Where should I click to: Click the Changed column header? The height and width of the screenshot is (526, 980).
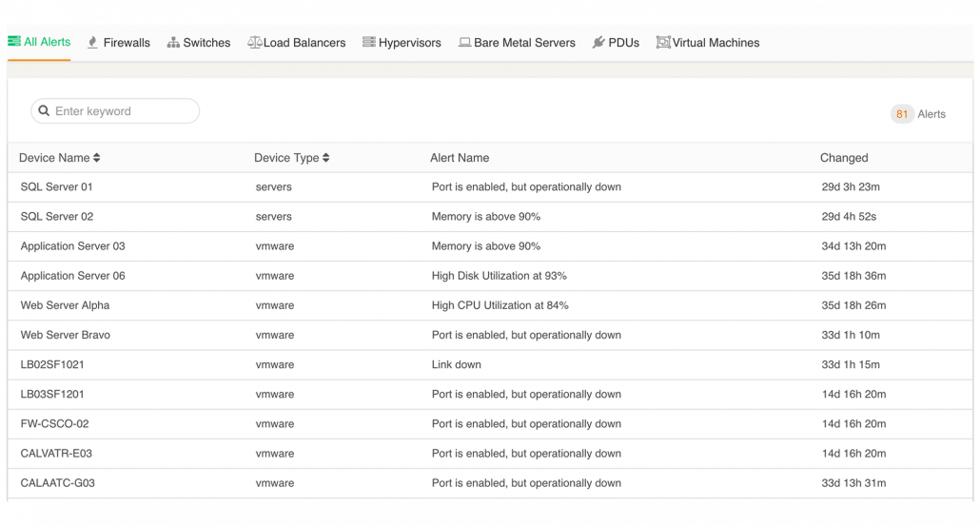[844, 158]
